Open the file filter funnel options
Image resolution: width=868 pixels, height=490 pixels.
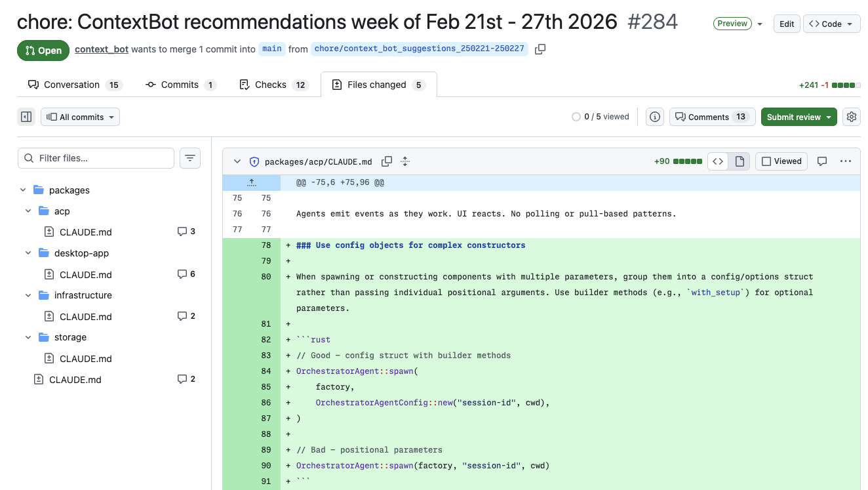(x=190, y=158)
